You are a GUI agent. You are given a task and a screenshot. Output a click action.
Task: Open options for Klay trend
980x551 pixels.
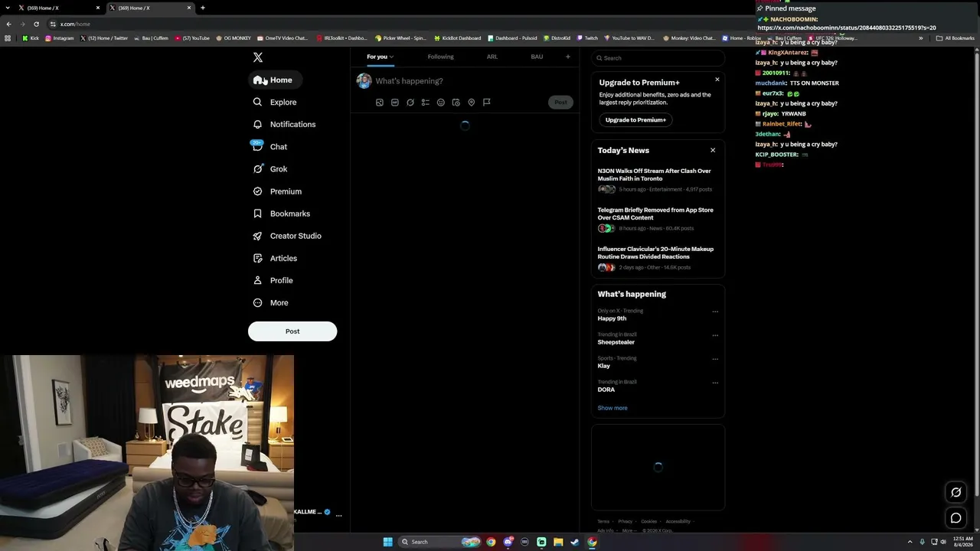pos(715,359)
